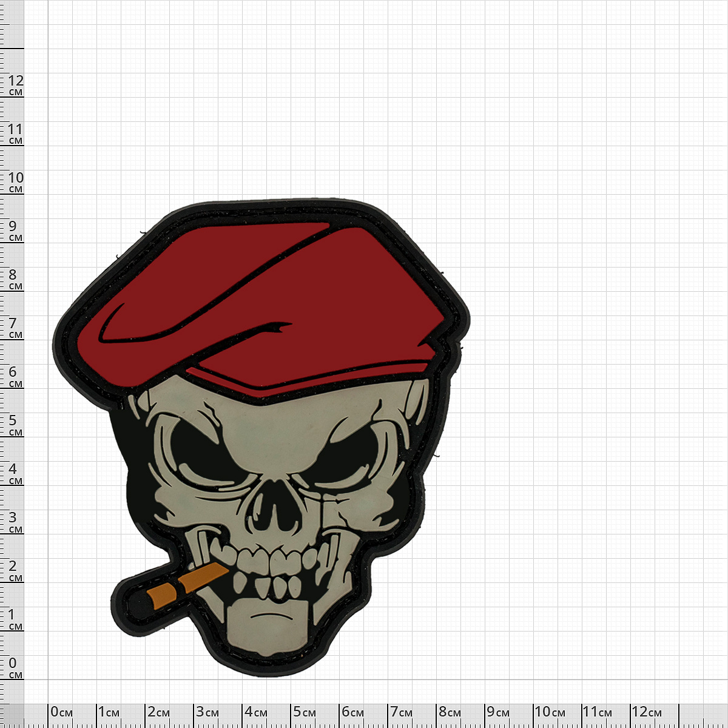728x728 pixels.
Task: Click the "3см" label on the horizontal ruler
Action: 207,712
